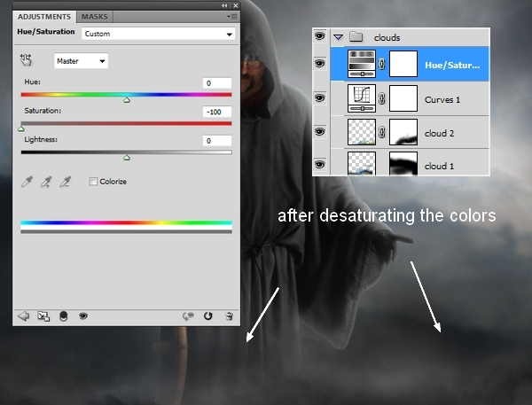Delete adjustment layer with trash icon
This screenshot has width=532, height=405.
point(229,315)
